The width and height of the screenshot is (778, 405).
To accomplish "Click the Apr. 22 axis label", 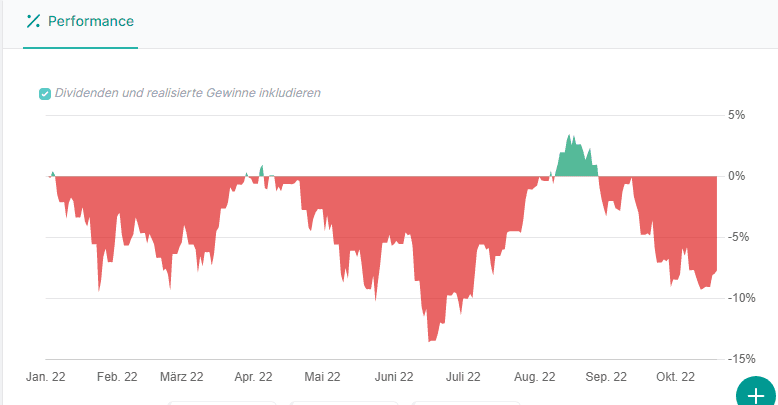I will point(254,377).
